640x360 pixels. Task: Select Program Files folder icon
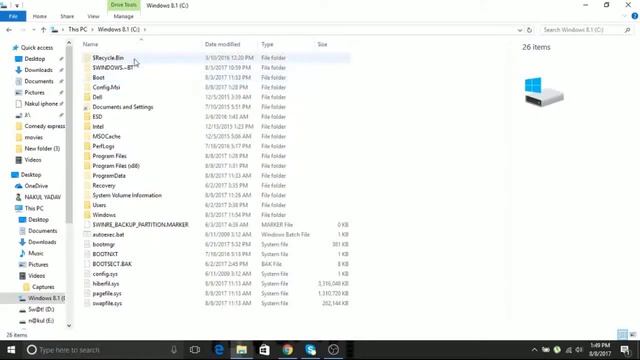point(87,156)
